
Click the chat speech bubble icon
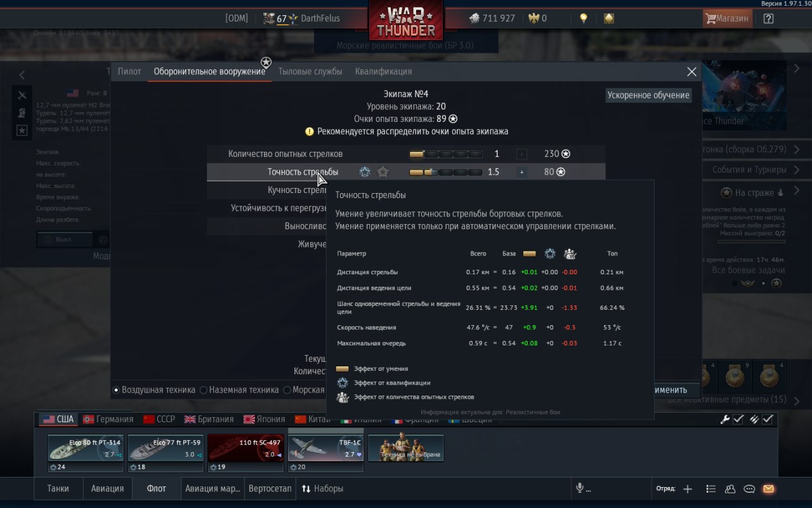[749, 489]
